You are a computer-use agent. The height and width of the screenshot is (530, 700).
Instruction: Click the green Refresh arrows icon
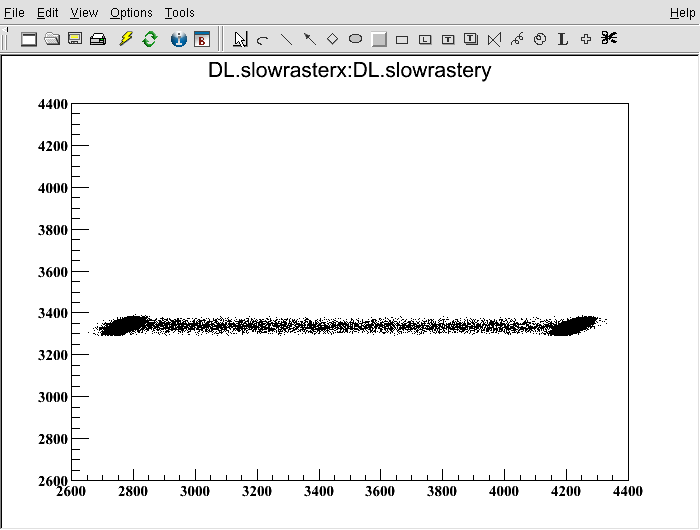coord(150,39)
